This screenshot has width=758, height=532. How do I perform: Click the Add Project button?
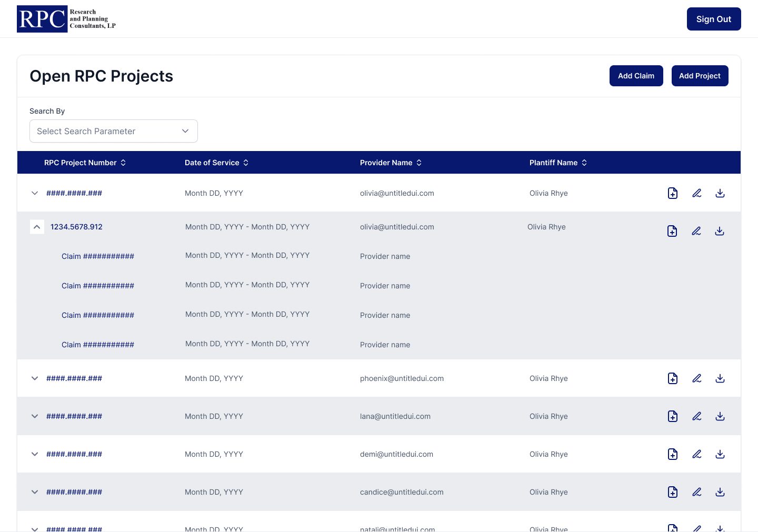[x=700, y=76]
